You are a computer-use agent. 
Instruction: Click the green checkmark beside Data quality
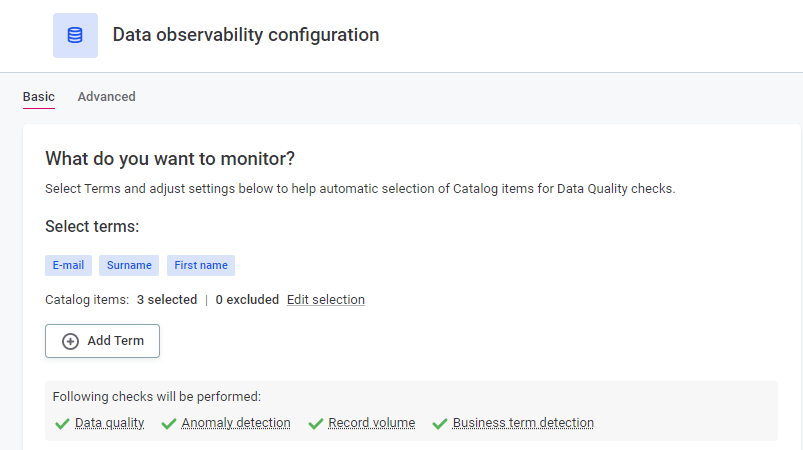tap(62, 424)
